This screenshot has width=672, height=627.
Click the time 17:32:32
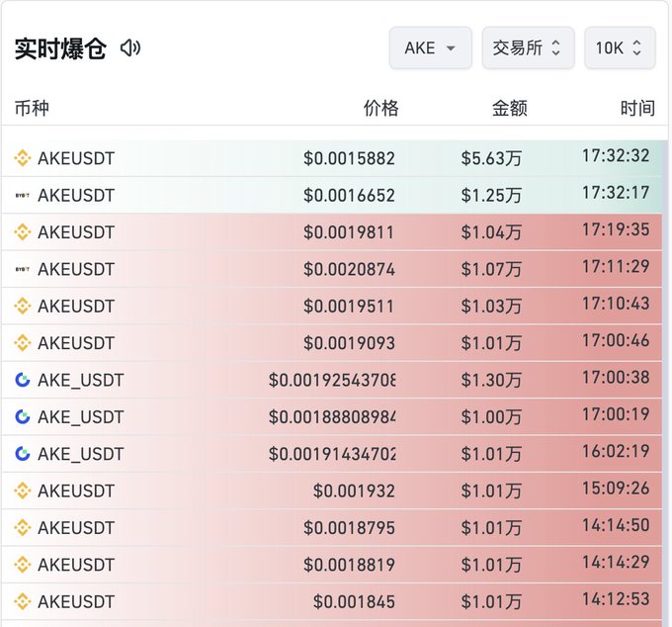point(616,155)
